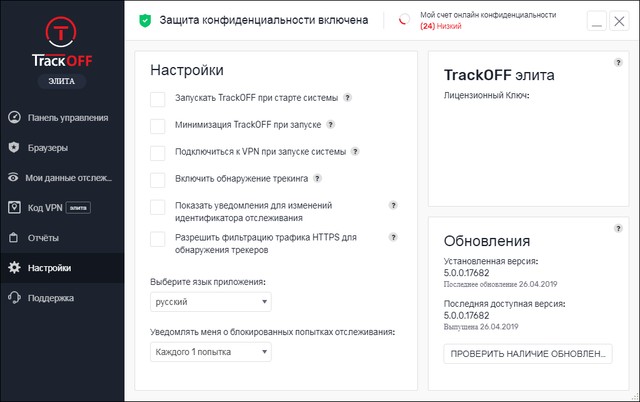Screen dimensions: 640x402
Task: Click the green privacy shield icon in header
Action: click(145, 20)
